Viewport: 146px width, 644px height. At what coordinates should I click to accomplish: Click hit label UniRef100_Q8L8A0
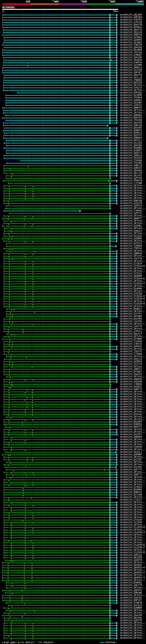click(131, 15)
